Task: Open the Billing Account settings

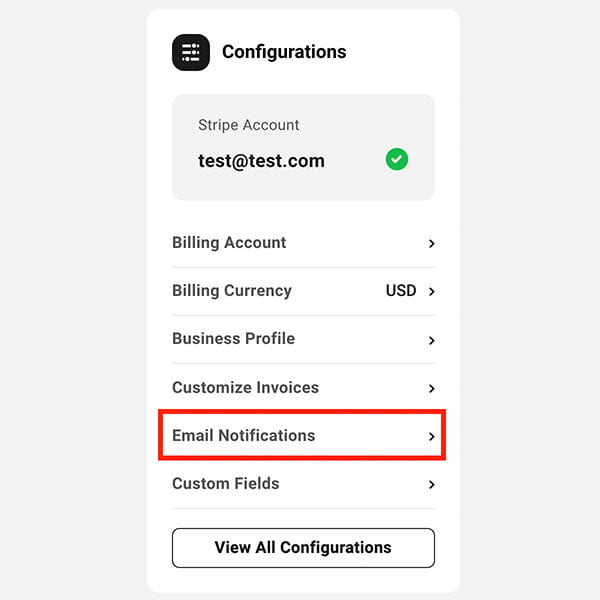Action: (229, 243)
